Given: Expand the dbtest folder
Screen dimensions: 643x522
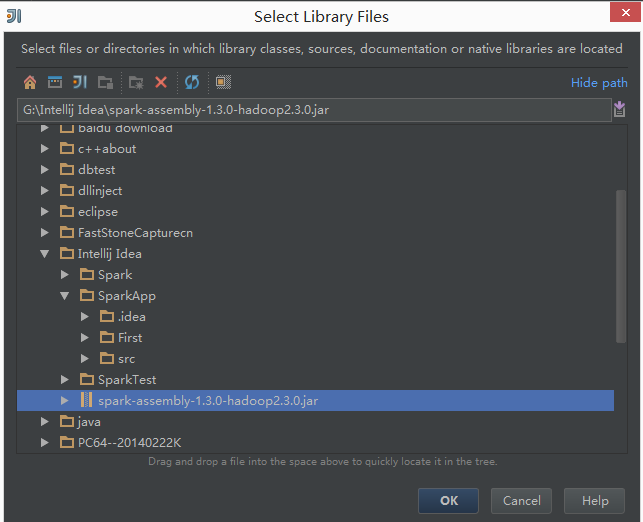Looking at the screenshot, I should coord(45,169).
